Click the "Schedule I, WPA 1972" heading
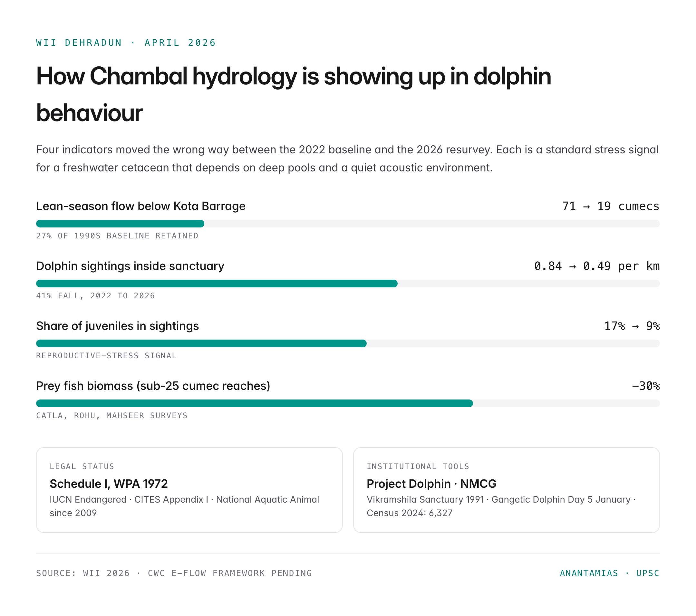696x616 pixels. 109,484
